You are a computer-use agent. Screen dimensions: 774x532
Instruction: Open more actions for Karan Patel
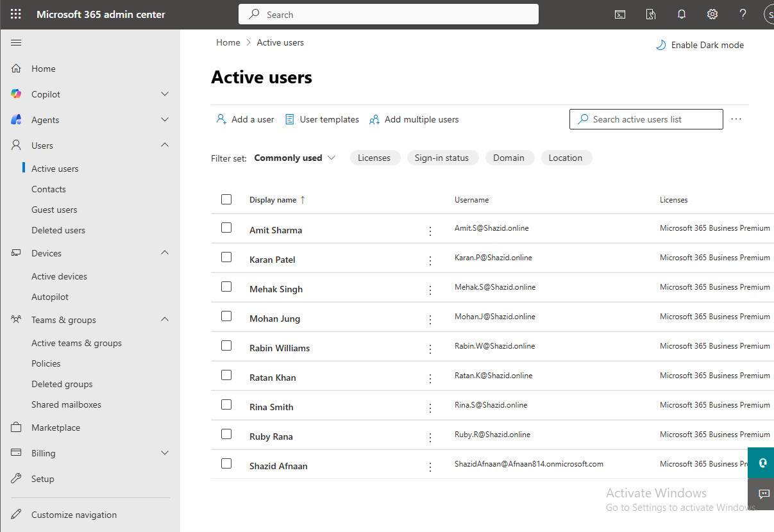(430, 260)
